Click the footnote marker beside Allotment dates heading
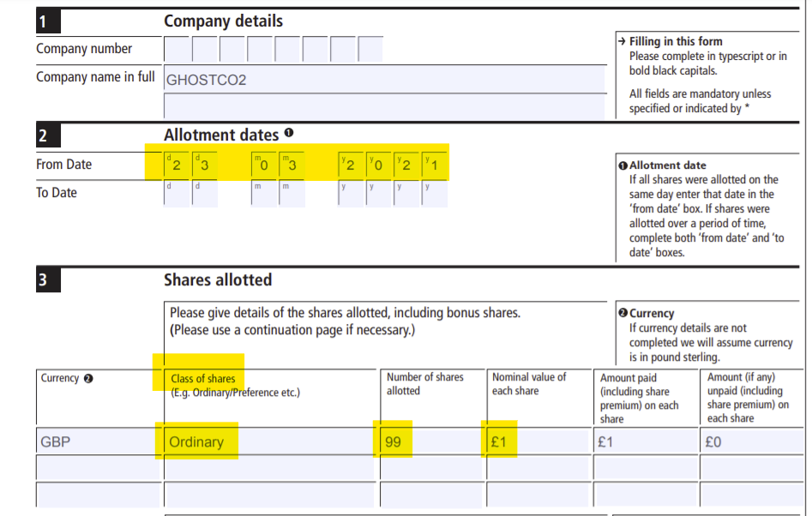This screenshot has height=516, width=812. (x=289, y=134)
